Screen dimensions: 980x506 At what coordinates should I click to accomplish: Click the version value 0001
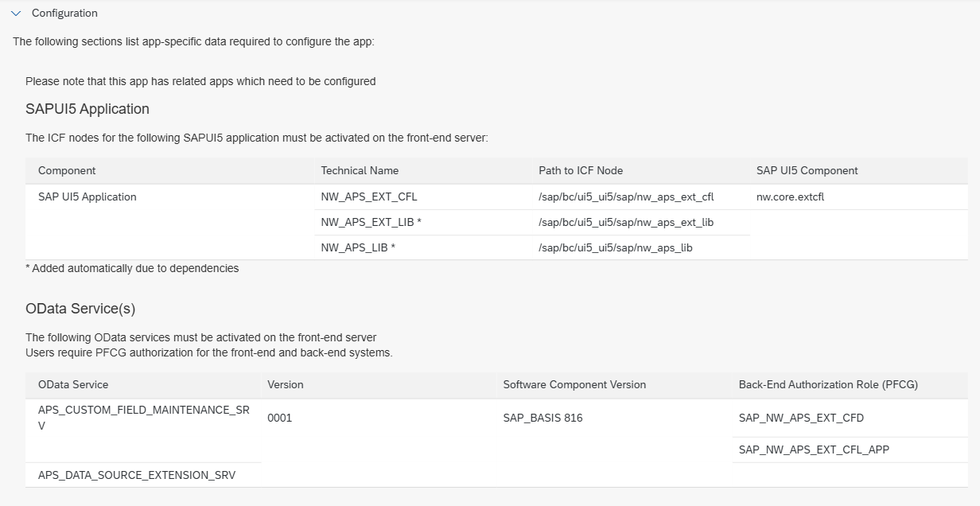pyautogui.click(x=280, y=418)
